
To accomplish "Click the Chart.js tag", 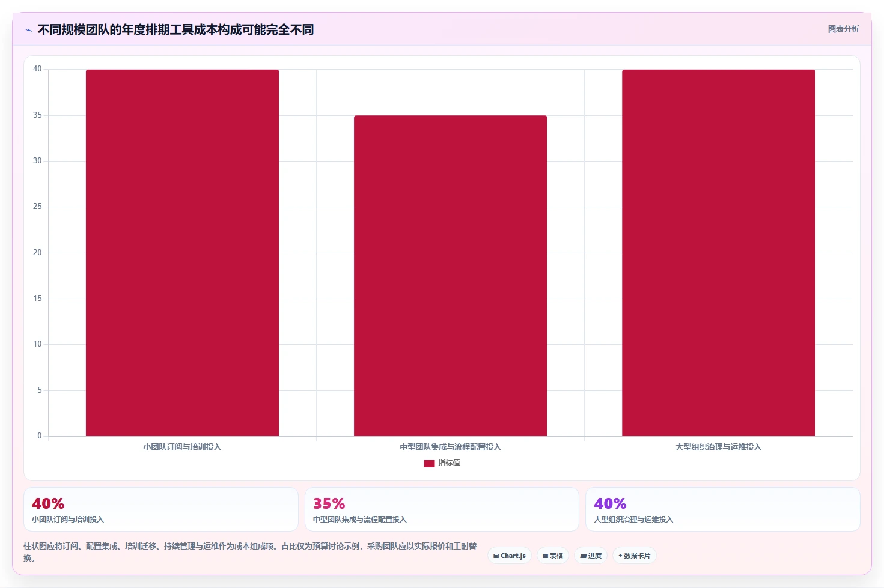I will (509, 556).
